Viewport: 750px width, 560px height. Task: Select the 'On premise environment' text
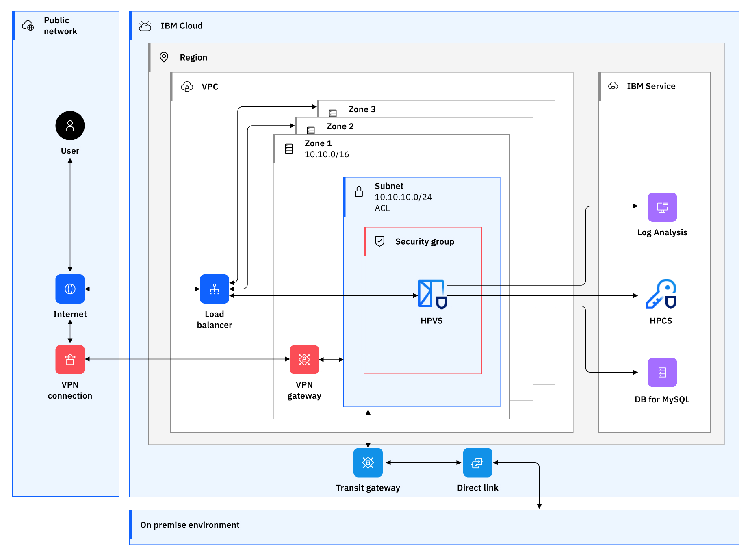click(190, 525)
